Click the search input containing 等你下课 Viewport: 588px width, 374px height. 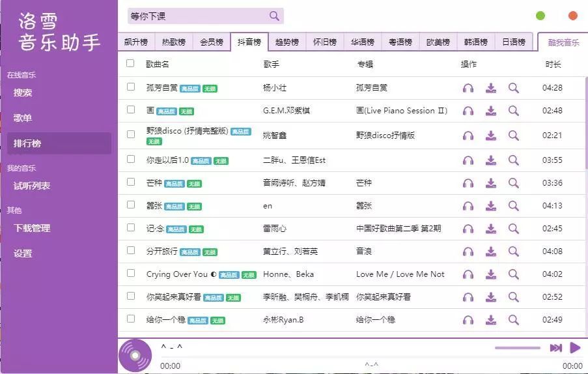198,16
